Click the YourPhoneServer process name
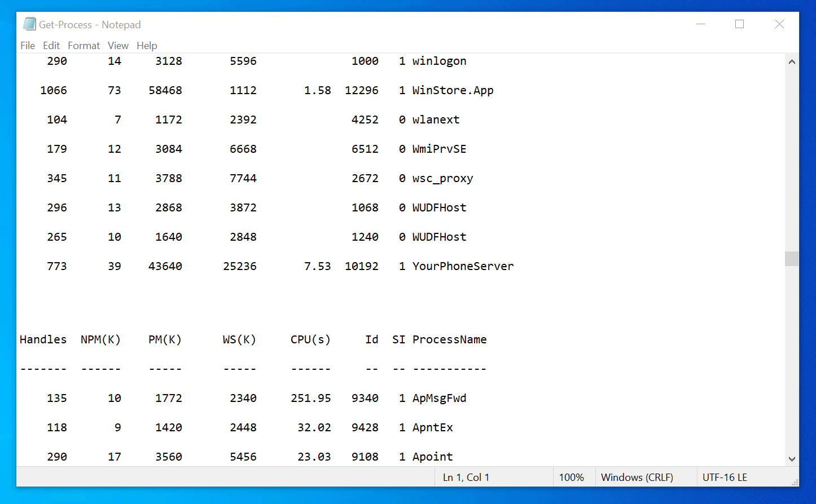Screen dimensions: 816x504 (x=463, y=266)
